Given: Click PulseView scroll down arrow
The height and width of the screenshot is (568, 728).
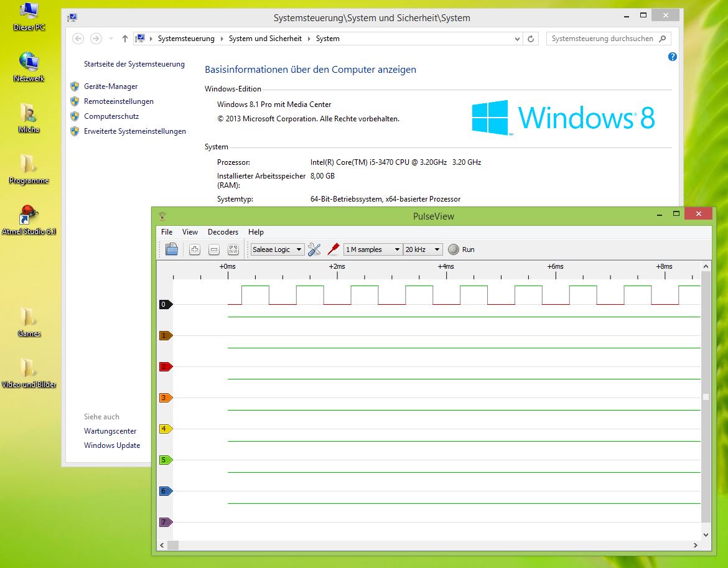Looking at the screenshot, I should coord(706,534).
